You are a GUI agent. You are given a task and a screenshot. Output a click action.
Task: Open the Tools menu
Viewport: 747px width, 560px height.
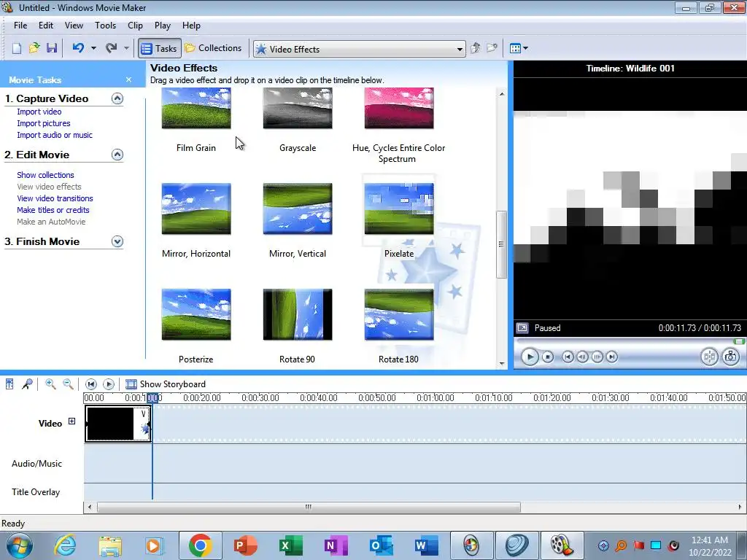(x=105, y=26)
